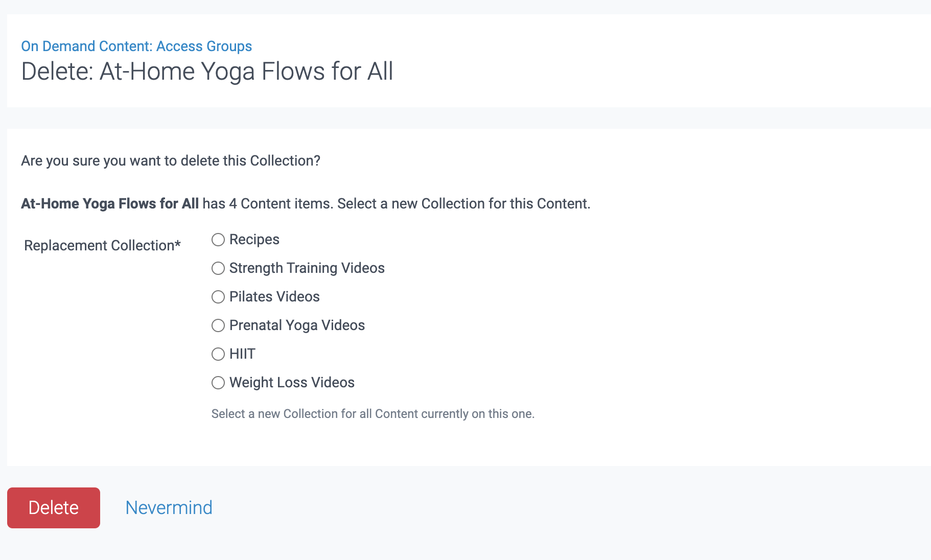Click the page heading 'Delete: At-Home Yoga Flows for All'

207,72
